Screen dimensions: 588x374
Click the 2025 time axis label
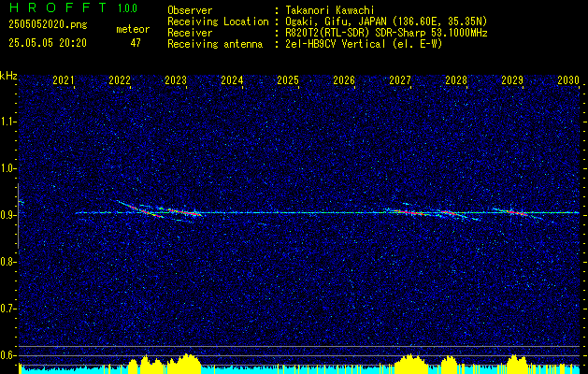(288, 80)
